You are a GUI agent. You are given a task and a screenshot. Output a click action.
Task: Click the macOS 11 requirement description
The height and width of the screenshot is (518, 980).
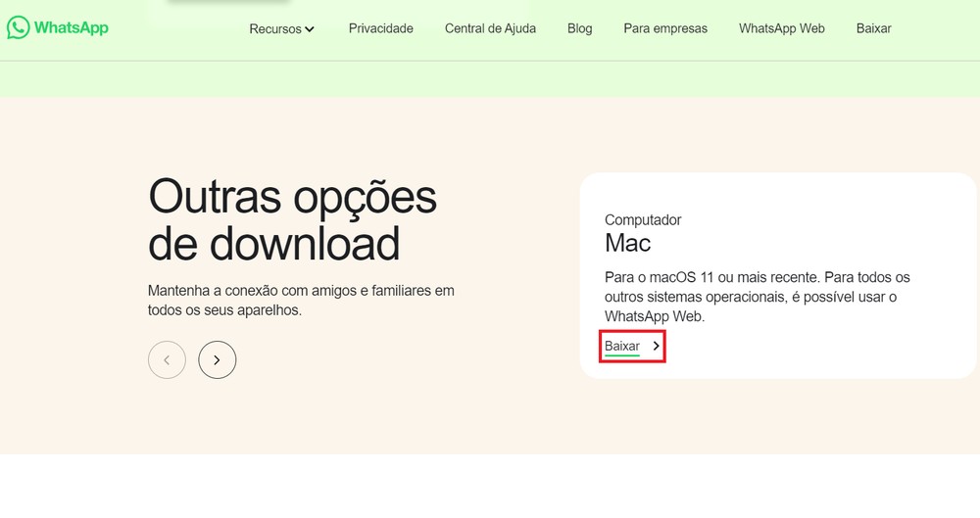(x=757, y=297)
